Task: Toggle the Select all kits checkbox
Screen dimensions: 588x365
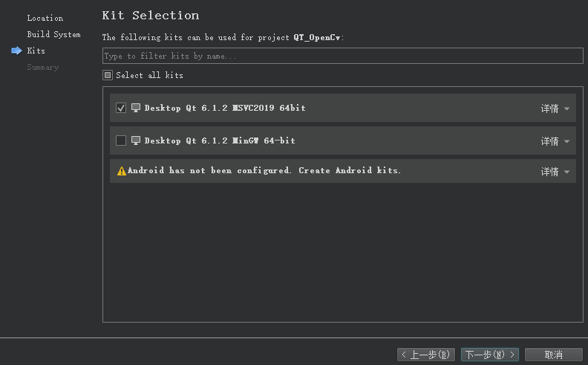Action: tap(108, 75)
